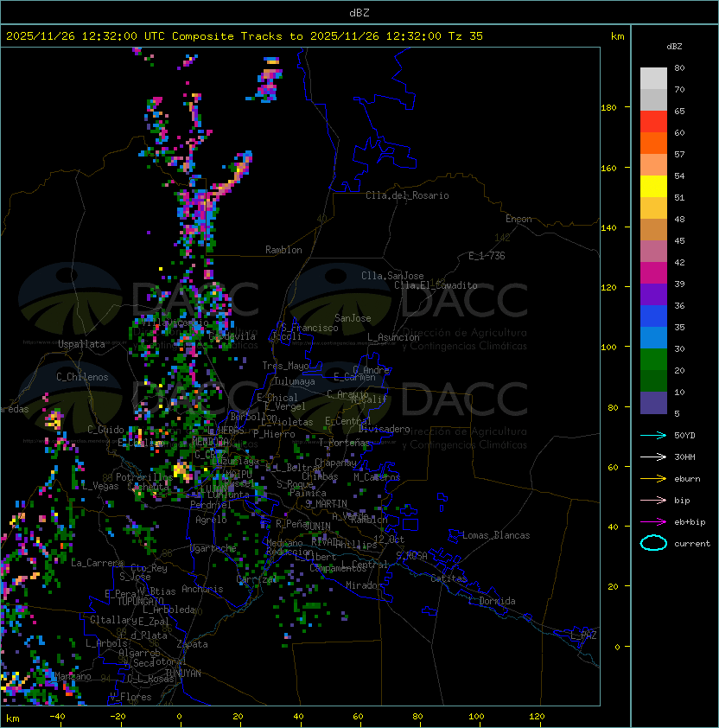Click the 'Tz 35' value in header
Viewport: 719px width, 728px height.
click(x=466, y=36)
